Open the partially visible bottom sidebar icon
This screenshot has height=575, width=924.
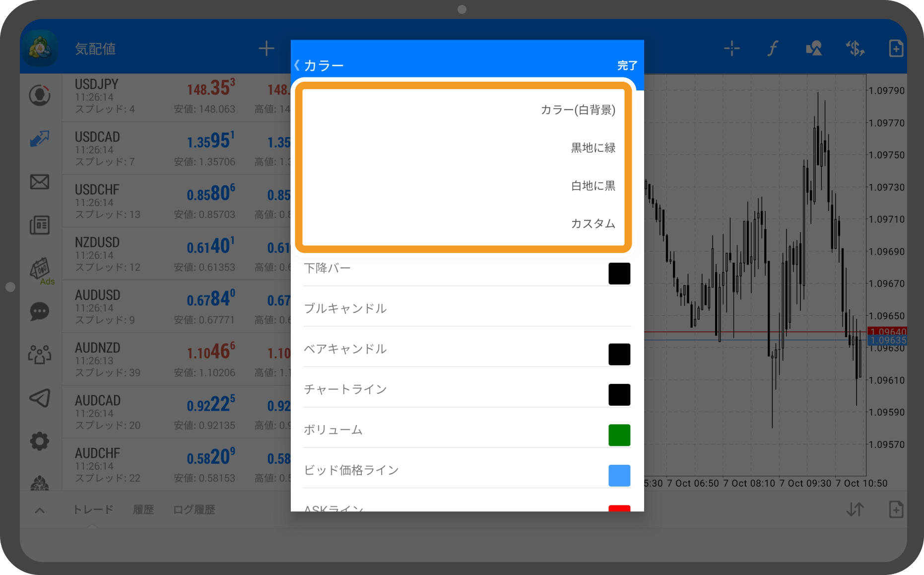pos(40,483)
